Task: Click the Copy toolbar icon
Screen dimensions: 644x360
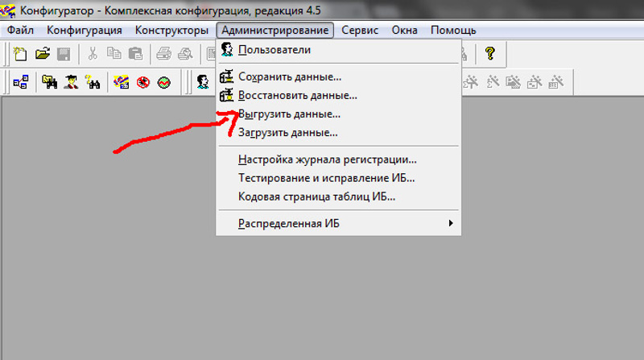Action: coord(114,53)
